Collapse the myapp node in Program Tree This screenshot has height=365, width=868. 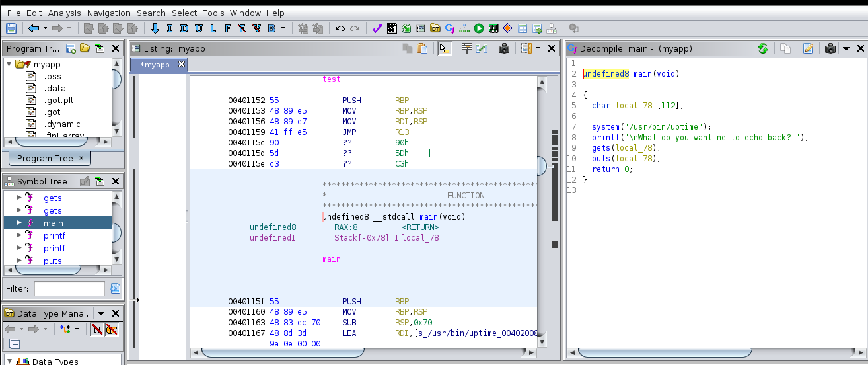(x=9, y=64)
